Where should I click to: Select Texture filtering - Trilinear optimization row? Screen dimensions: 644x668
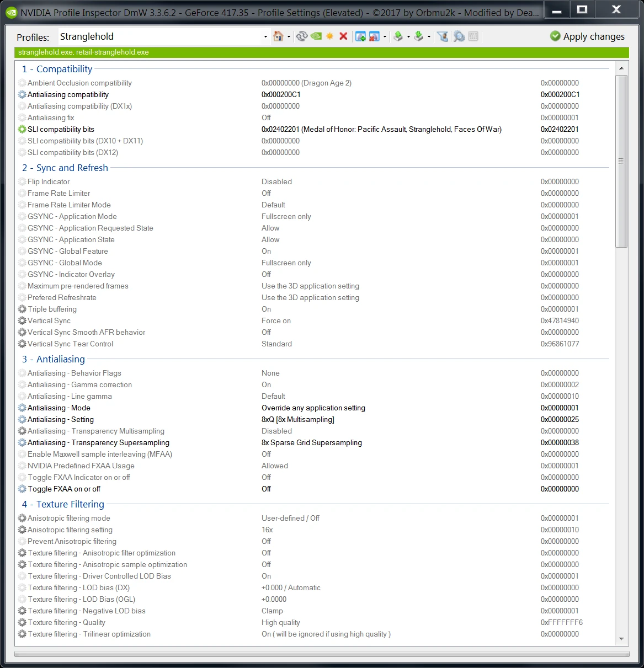pos(315,634)
